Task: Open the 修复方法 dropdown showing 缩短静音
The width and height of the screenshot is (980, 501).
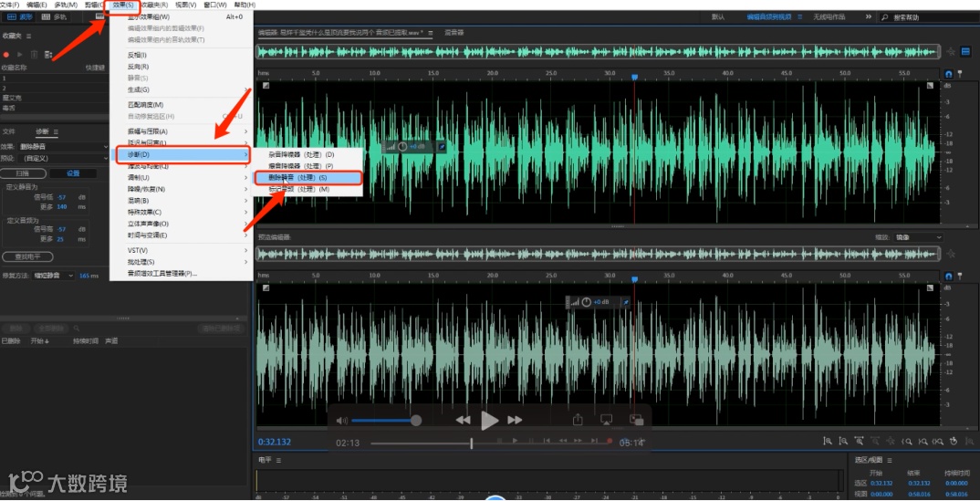Action: pyautogui.click(x=54, y=276)
